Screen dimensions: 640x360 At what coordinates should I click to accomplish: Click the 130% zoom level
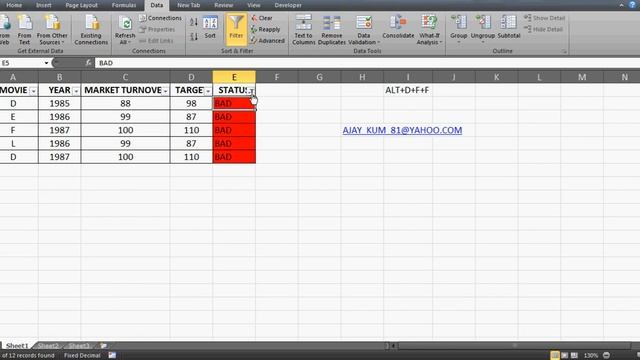click(591, 356)
